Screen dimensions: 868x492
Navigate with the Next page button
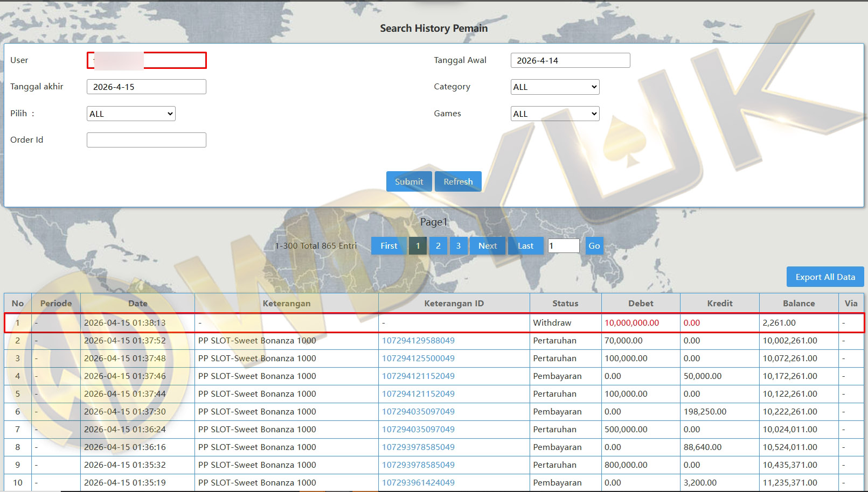(487, 246)
